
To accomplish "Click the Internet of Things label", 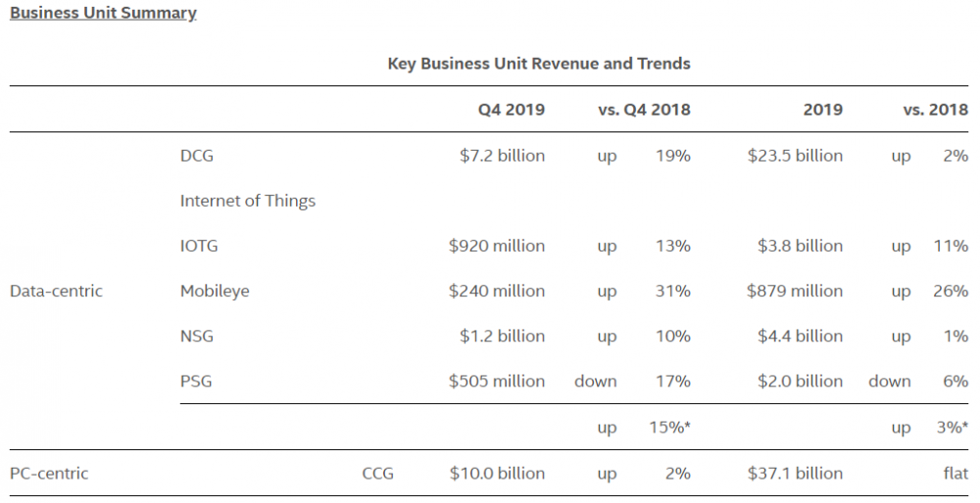I will click(x=248, y=201).
